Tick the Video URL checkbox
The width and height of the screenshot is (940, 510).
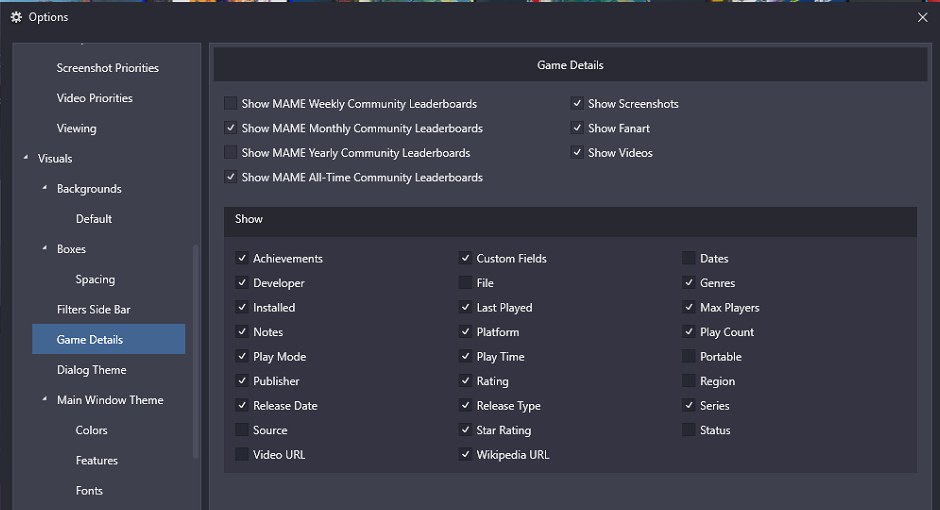[x=242, y=454]
